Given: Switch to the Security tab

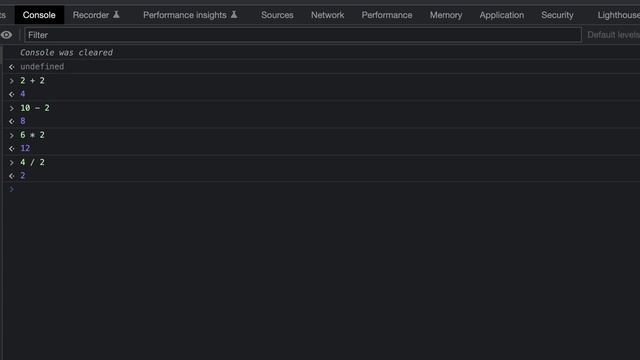Looking at the screenshot, I should click(557, 15).
